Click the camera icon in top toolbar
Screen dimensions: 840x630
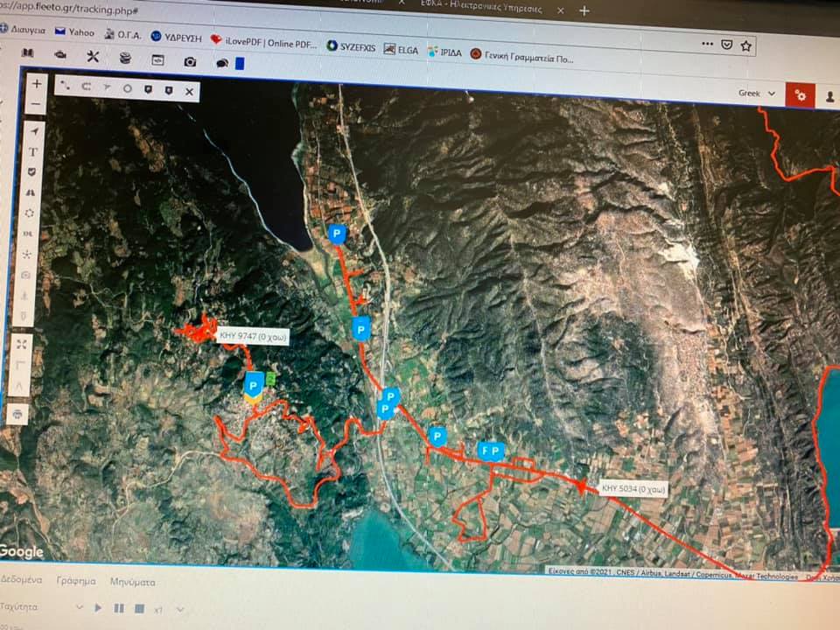click(x=190, y=61)
